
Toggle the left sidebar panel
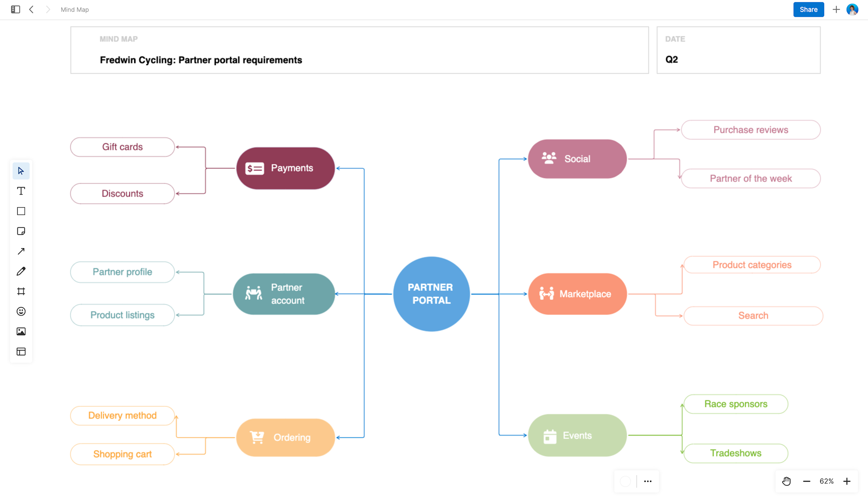(15, 9)
